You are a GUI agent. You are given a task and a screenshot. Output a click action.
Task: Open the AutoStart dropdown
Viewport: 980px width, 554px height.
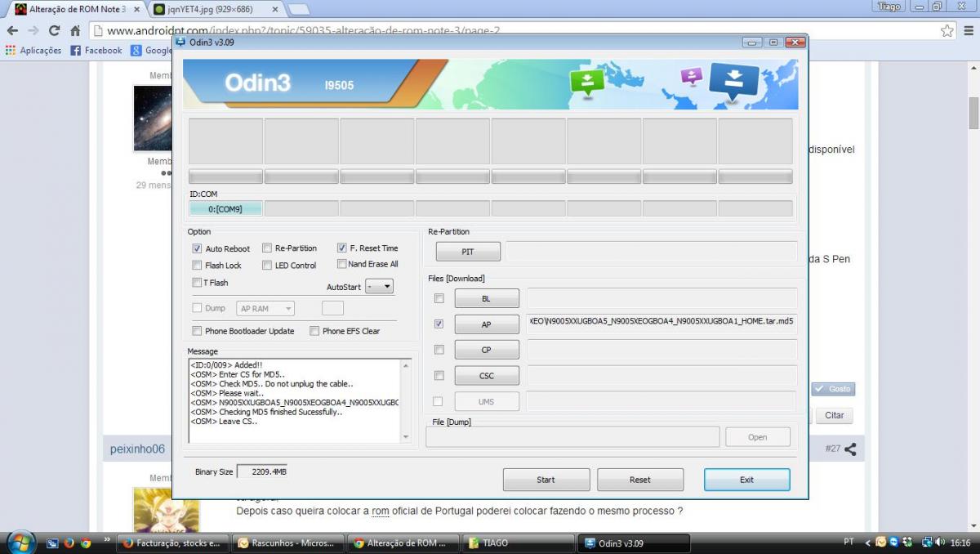point(379,287)
